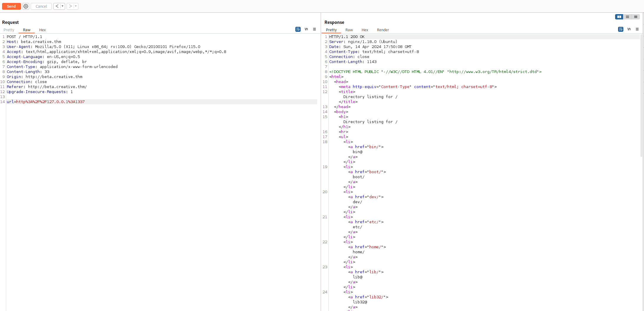The height and width of the screenshot is (311, 644).
Task: Click the href="lib32/" anchor line
Action: [368, 297]
